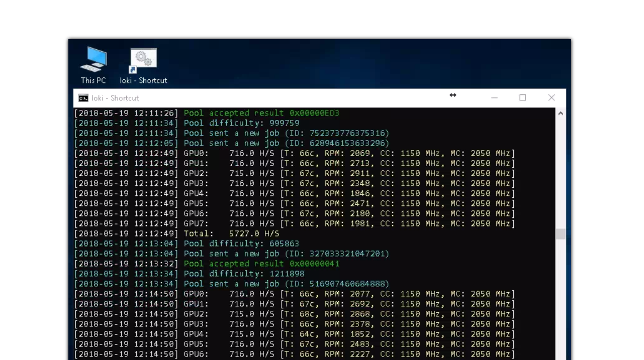The width and height of the screenshot is (644, 360).
Task: Click the GPU3 line with RPM: 2378
Action: pyautogui.click(x=295, y=324)
